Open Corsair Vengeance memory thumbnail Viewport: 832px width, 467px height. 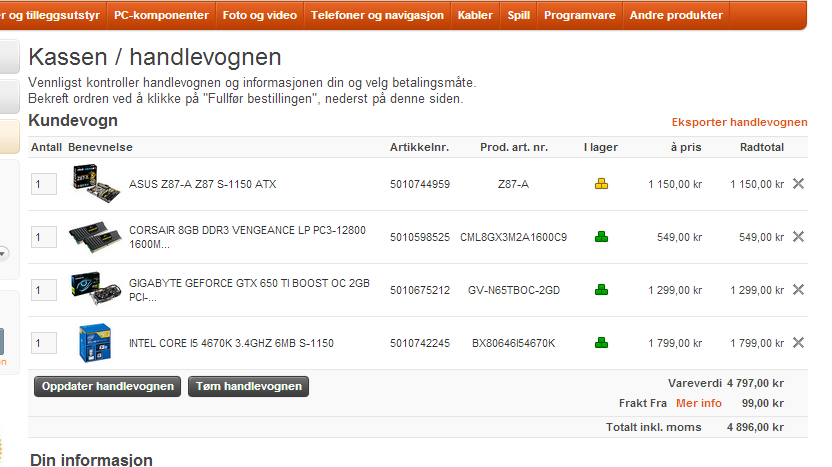click(x=96, y=237)
